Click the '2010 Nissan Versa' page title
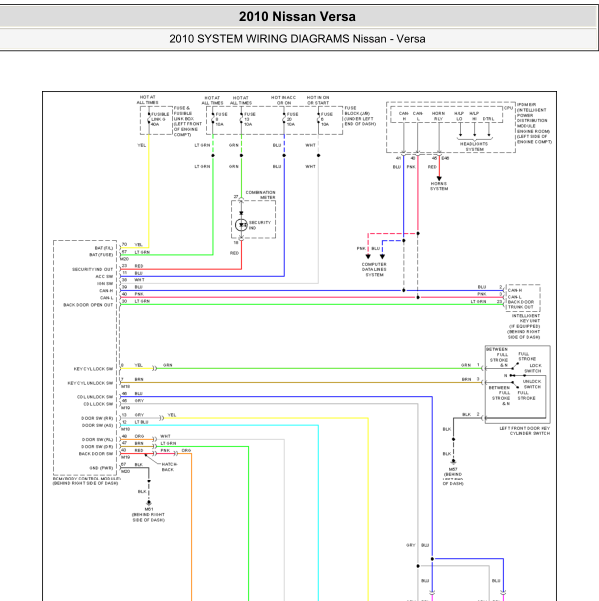This screenshot has height=601, width=599. (x=297, y=16)
